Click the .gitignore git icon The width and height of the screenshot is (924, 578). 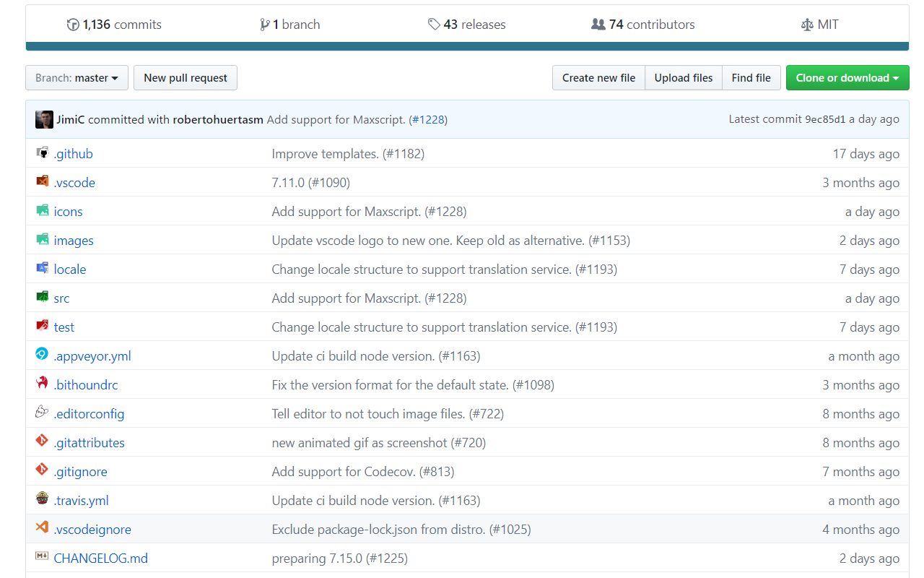coord(42,470)
